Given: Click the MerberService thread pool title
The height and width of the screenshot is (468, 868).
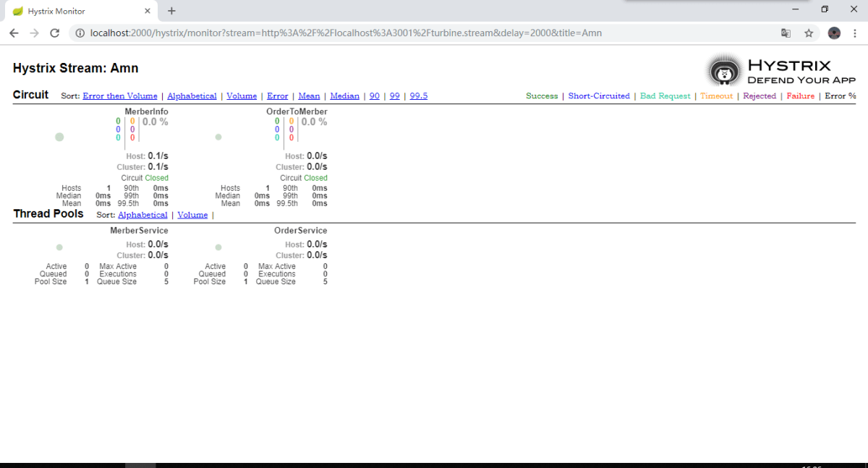Looking at the screenshot, I should (x=139, y=231).
